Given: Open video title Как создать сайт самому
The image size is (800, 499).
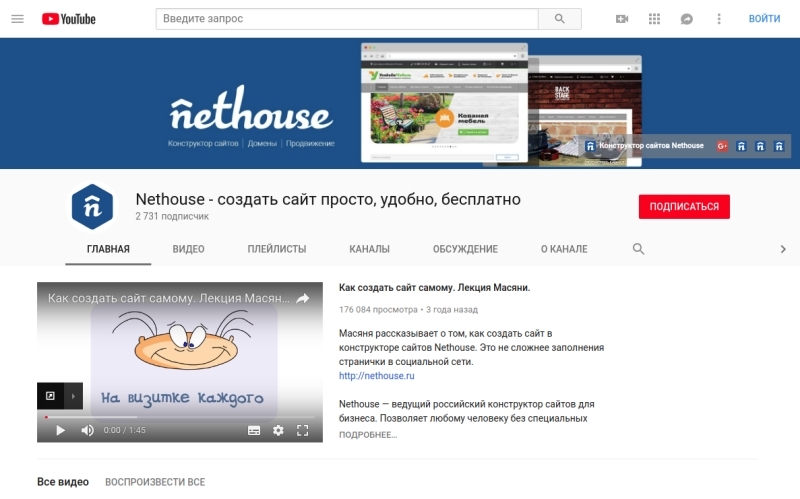Looking at the screenshot, I should (x=434, y=287).
